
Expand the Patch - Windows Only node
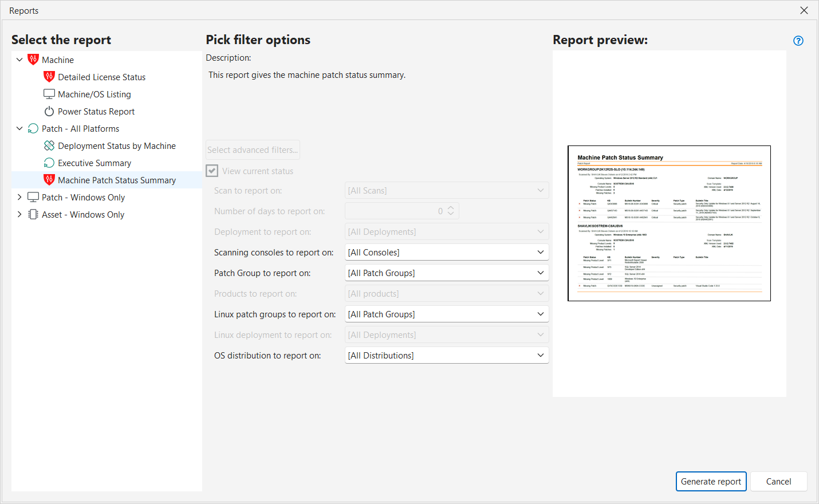(19, 197)
